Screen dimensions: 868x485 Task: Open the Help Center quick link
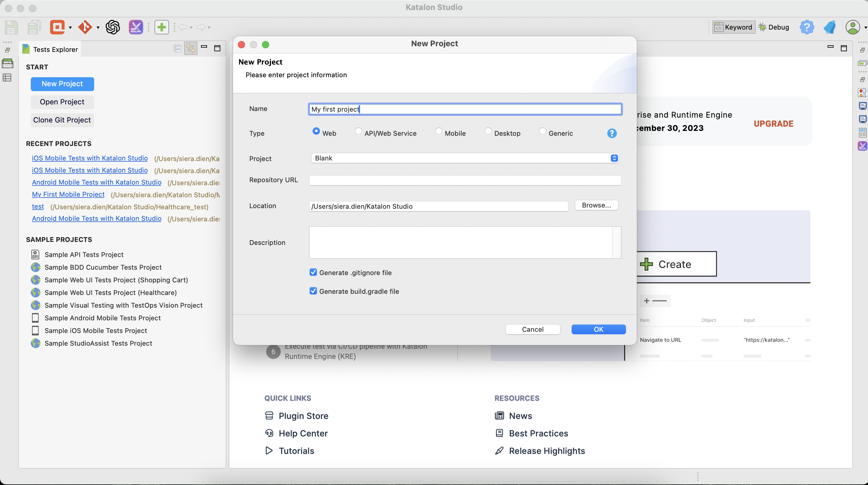pos(296,433)
